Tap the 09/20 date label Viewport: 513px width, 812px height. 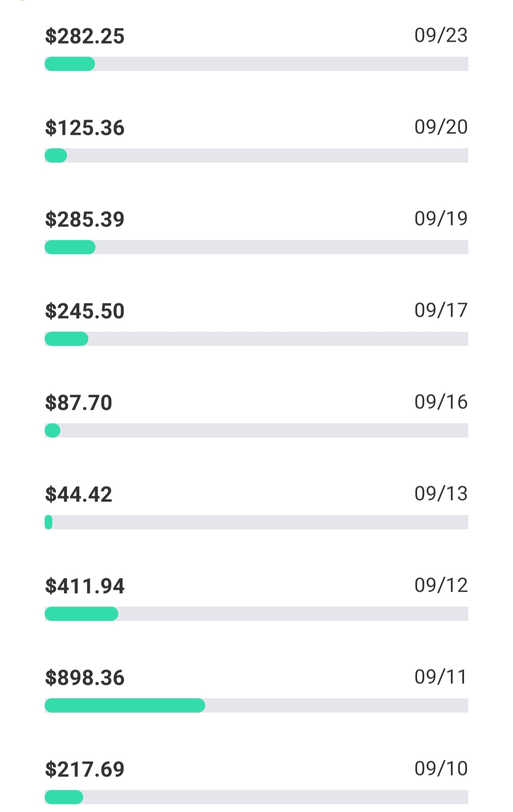[x=441, y=127]
